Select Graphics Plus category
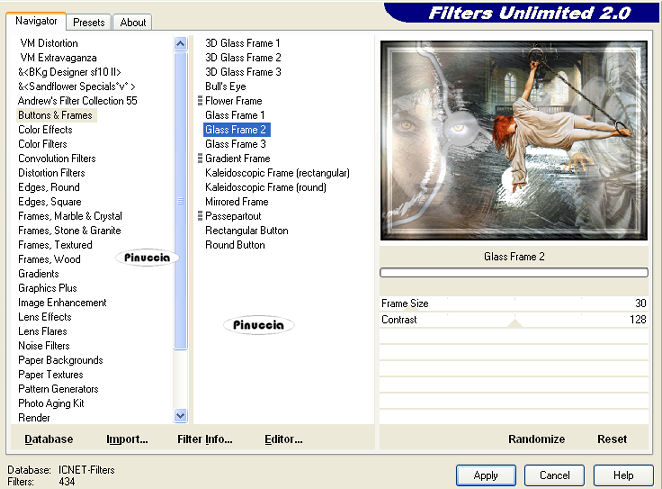662x489 pixels. [x=48, y=288]
